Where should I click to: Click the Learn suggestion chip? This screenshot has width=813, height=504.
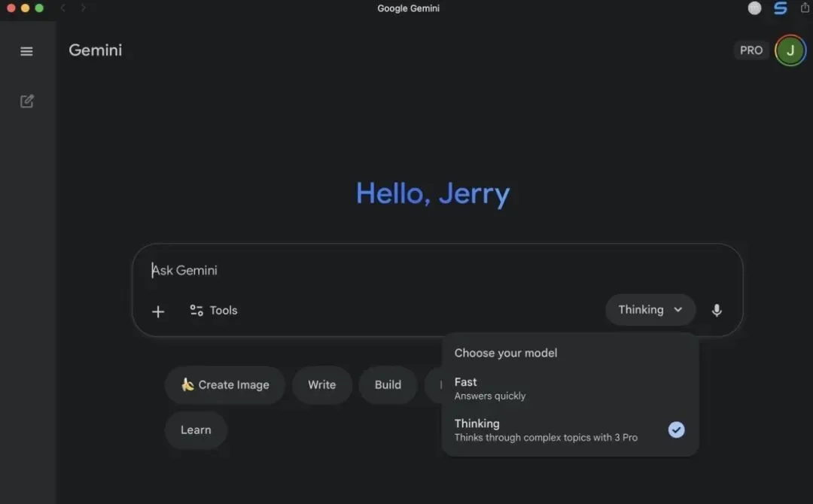(x=196, y=430)
